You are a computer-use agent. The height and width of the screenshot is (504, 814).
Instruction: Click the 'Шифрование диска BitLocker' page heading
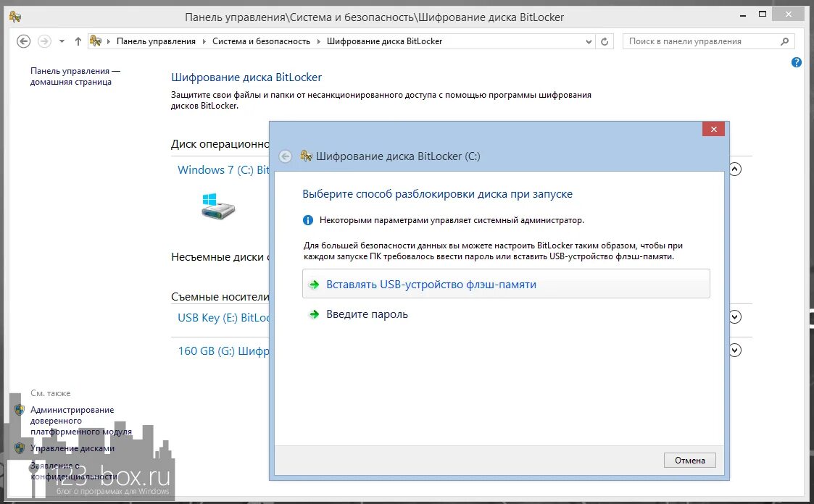[x=246, y=77]
